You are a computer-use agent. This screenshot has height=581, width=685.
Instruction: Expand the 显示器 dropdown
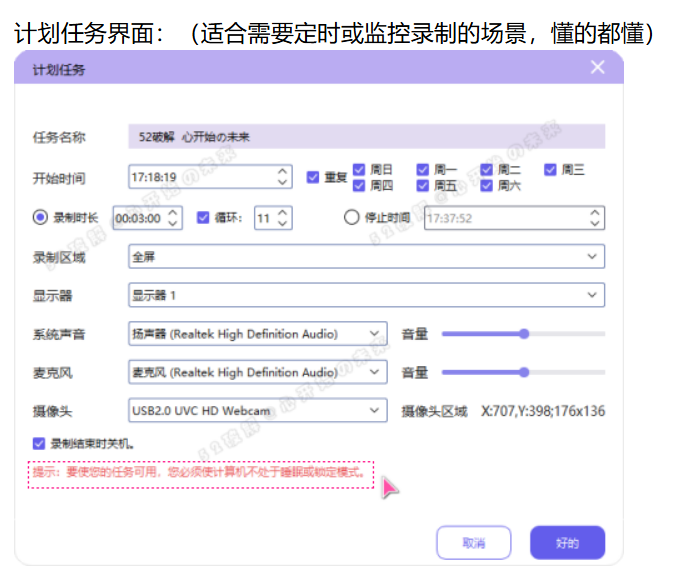pyautogui.click(x=366, y=295)
